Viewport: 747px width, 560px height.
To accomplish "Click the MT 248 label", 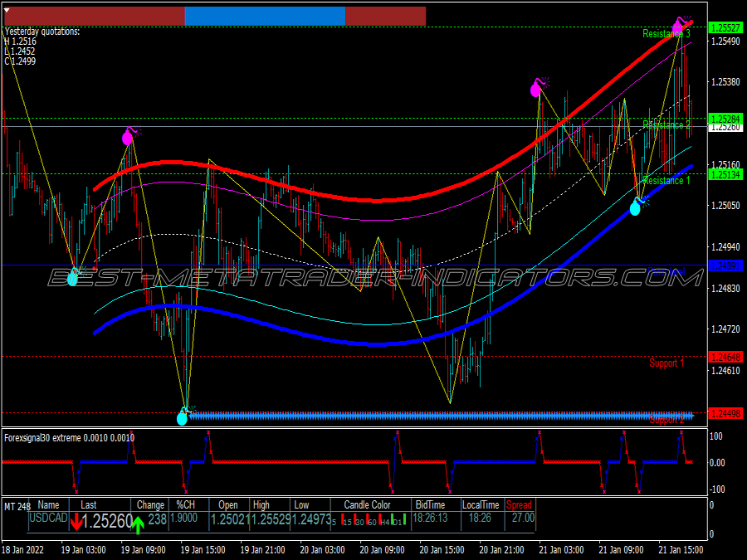I will (17, 506).
